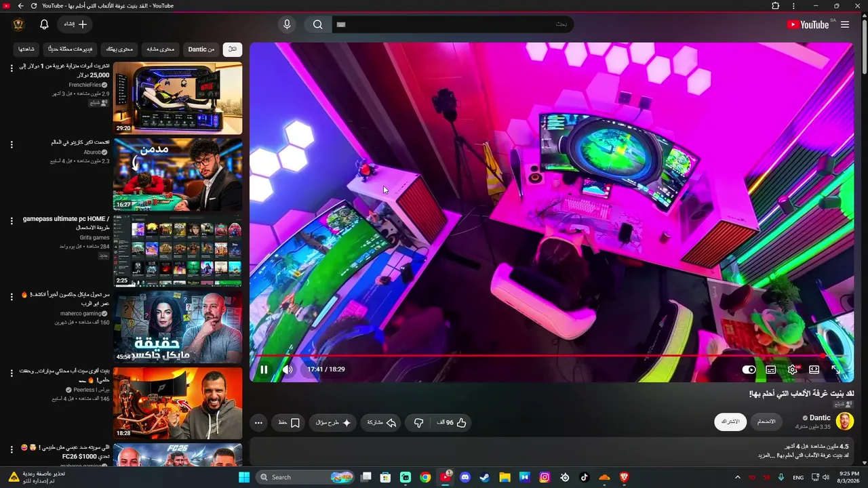Expand the video description box
This screenshot has height=488, width=868.
pos(552,451)
